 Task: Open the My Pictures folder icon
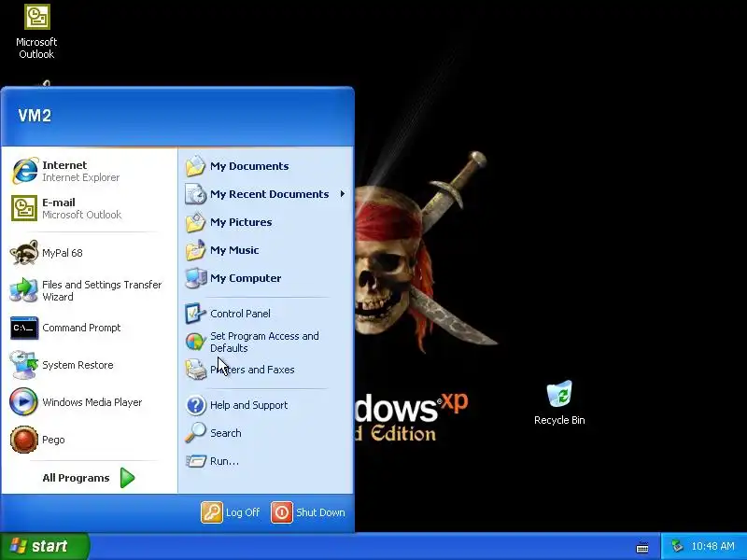pyautogui.click(x=195, y=222)
